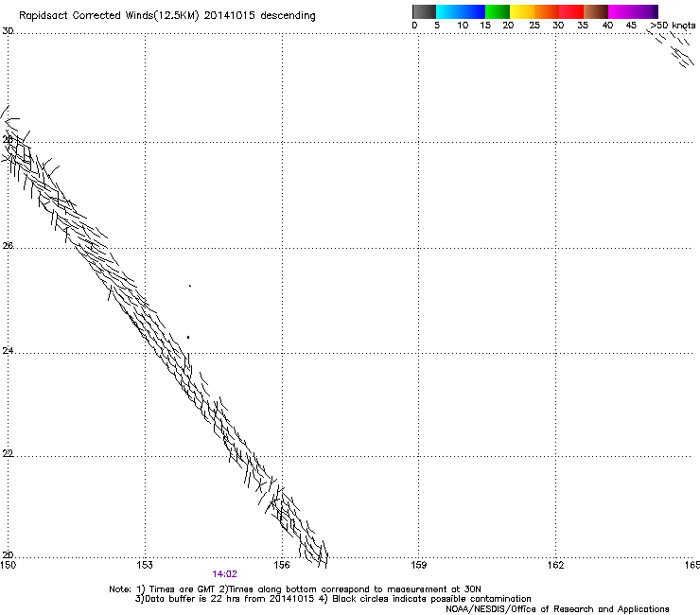Viewport: 700px width, 615px height.
Task: Select the dark purple 45-50 knots legend color
Action: (x=645, y=11)
